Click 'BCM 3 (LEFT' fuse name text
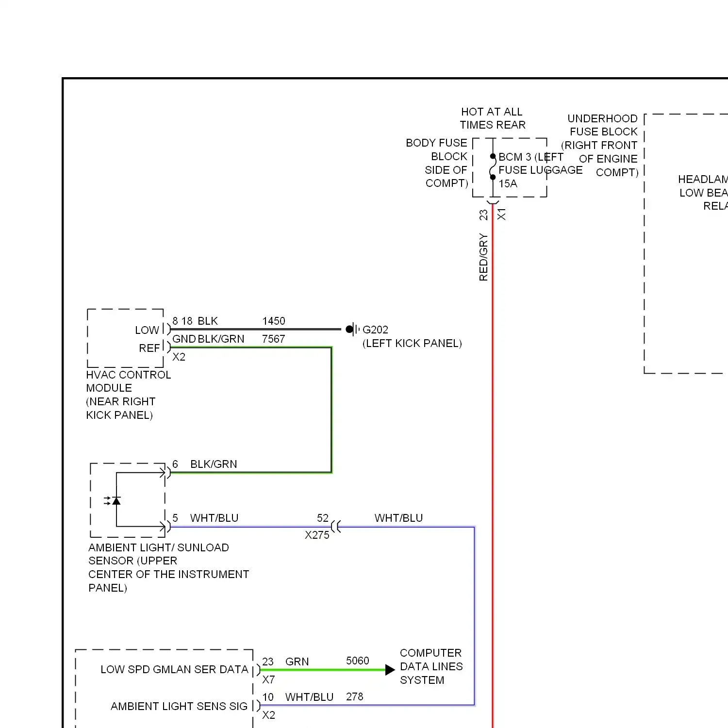Image resolution: width=728 pixels, height=728 pixels. click(531, 157)
